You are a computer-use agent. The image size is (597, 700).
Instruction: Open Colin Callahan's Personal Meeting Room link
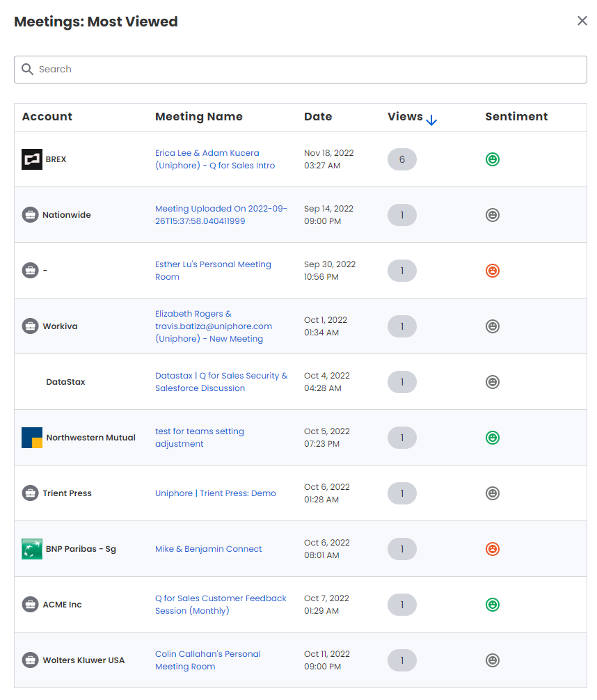click(207, 660)
